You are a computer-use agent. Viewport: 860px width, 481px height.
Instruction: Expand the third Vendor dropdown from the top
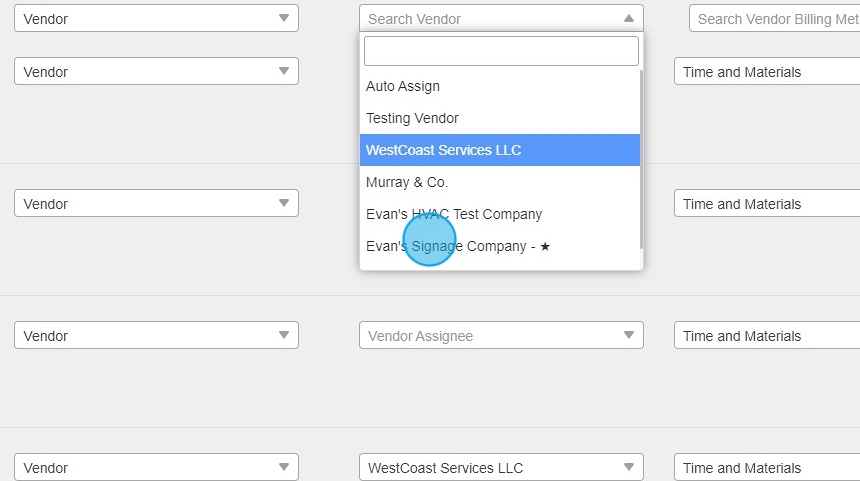click(x=156, y=204)
